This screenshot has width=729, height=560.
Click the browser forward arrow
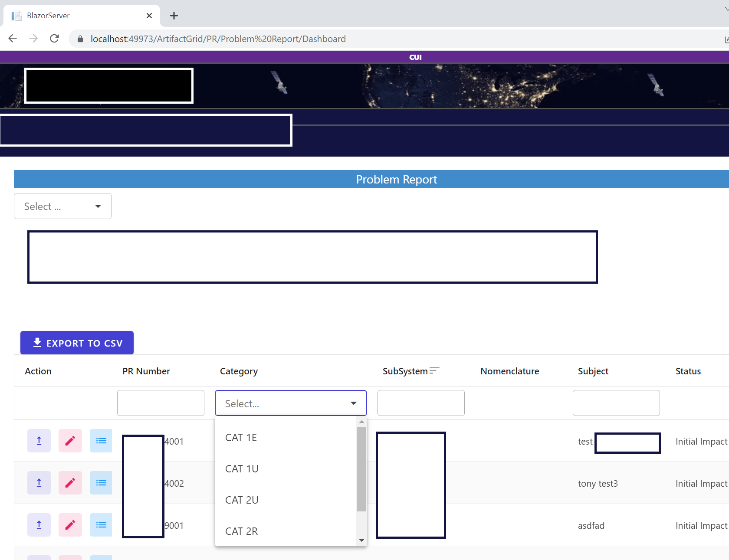click(33, 38)
